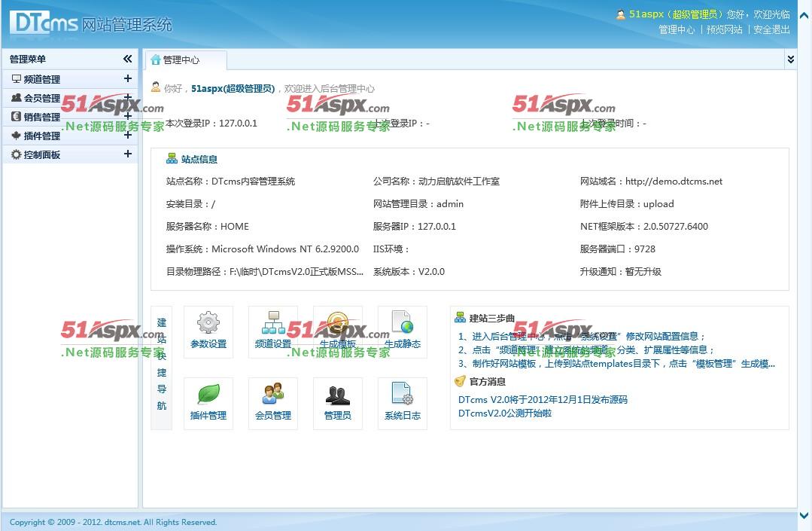Viewport: 812px width, 531px height.
Task: Click the 建站三步曲 section icon
Action: (460, 318)
